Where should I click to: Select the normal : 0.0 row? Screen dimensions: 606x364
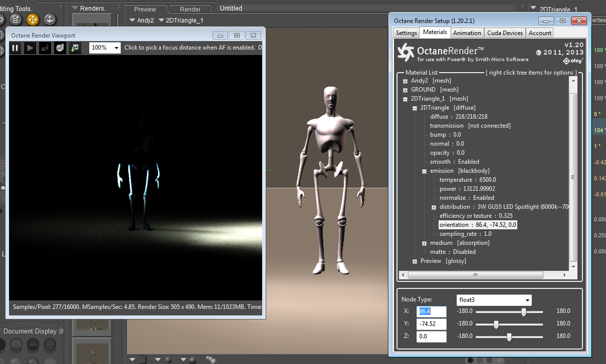[x=447, y=144]
